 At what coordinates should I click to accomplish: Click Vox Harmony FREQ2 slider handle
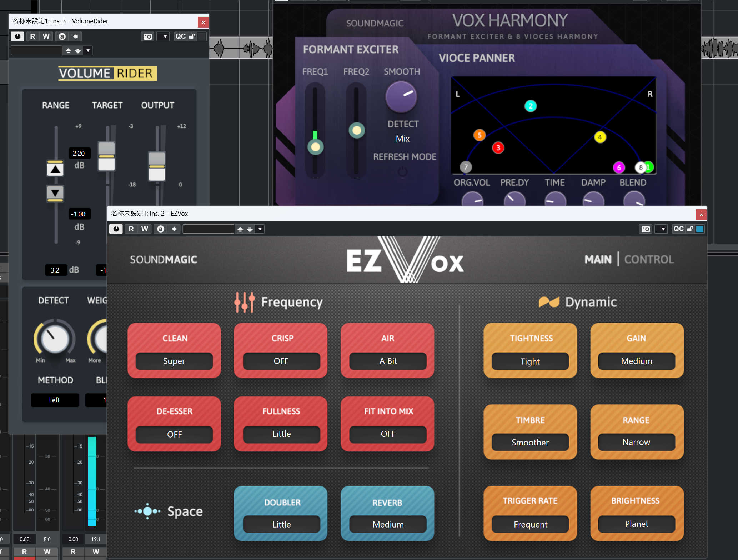click(x=357, y=130)
